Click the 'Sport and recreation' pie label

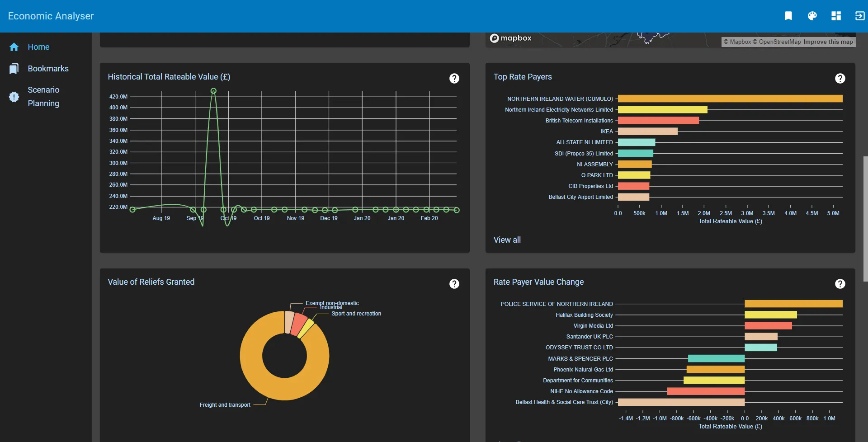point(356,314)
